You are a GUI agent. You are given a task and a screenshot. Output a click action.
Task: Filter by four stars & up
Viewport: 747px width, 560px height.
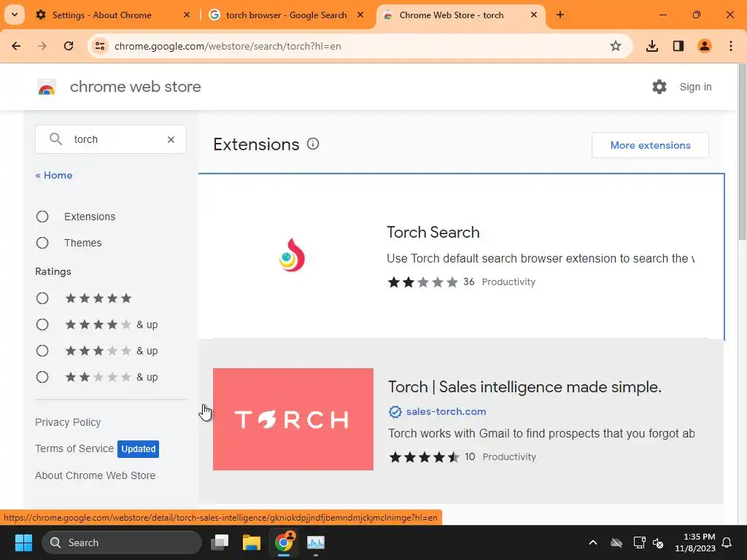[x=42, y=324]
